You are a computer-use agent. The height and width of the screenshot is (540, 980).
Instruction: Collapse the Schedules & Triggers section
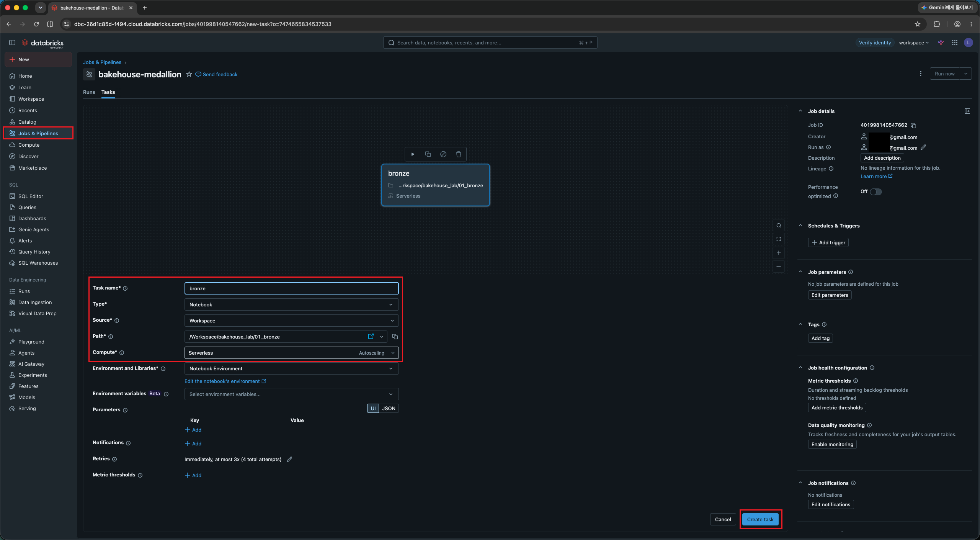point(800,226)
